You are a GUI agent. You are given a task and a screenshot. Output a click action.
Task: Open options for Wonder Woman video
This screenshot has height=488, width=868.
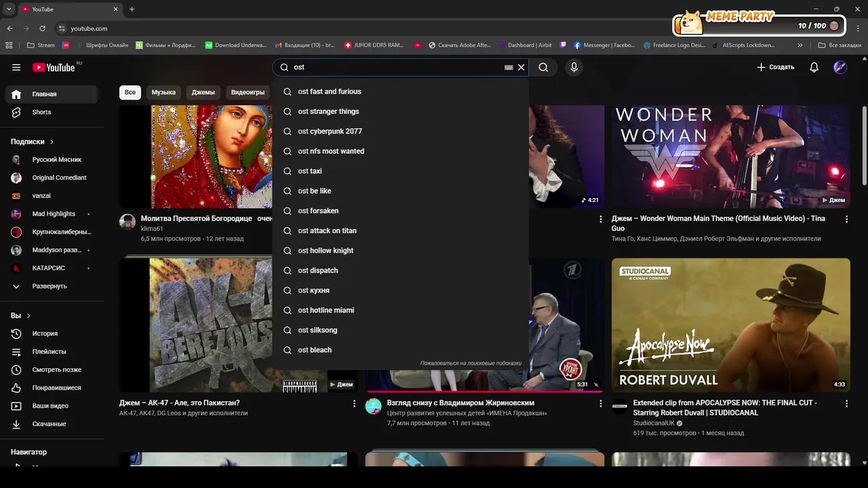coord(846,219)
